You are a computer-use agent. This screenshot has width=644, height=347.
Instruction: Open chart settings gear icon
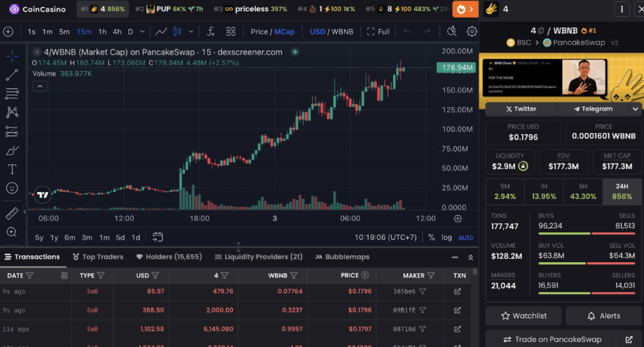click(x=472, y=31)
